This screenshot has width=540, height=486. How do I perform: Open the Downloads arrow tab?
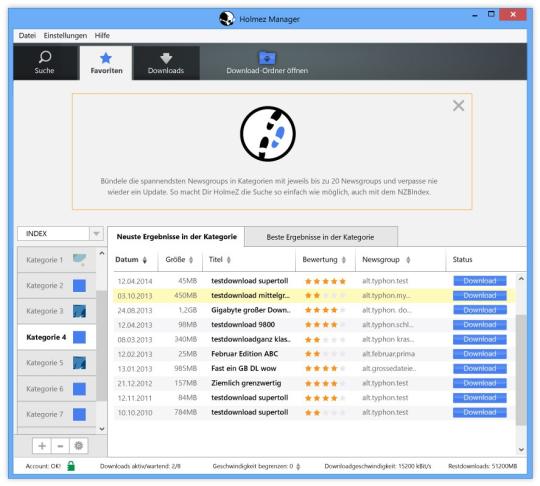click(166, 63)
